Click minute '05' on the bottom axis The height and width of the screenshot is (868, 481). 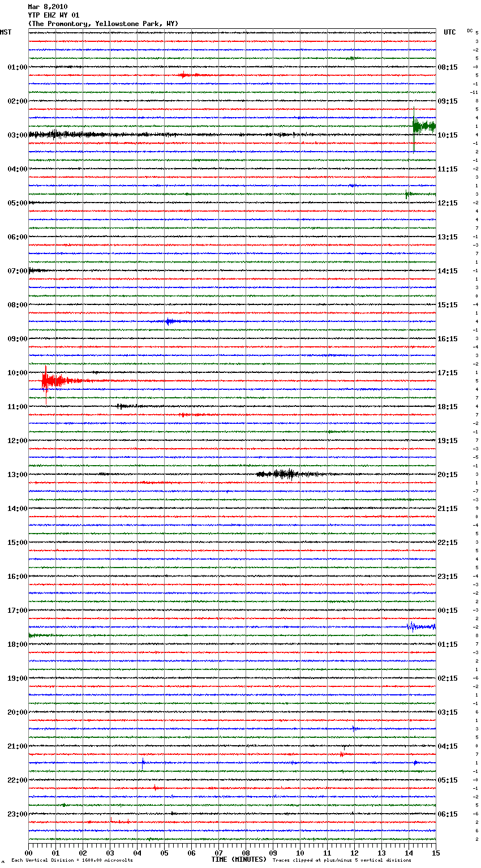tap(165, 853)
